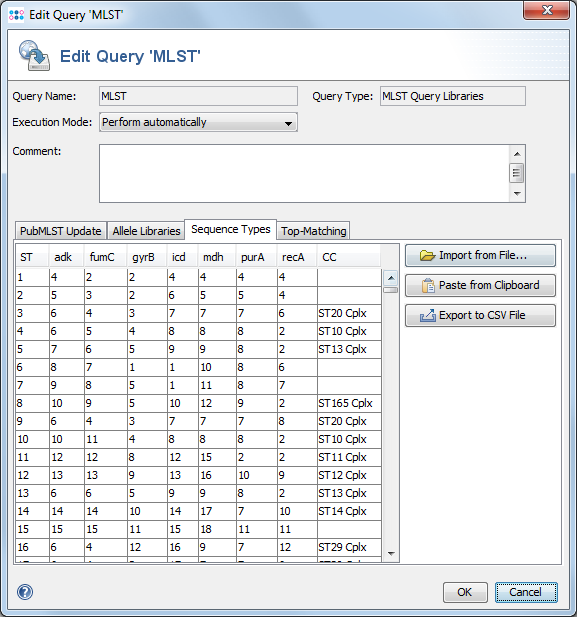577x617 pixels.
Task: Click the clipboard icon on Paste from Clipboard
Action: tap(428, 285)
